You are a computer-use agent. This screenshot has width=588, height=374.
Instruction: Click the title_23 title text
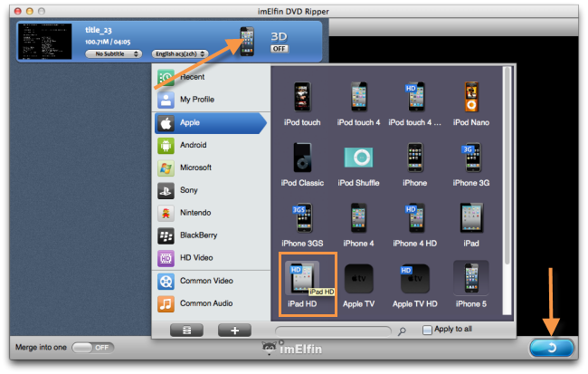tap(99, 30)
